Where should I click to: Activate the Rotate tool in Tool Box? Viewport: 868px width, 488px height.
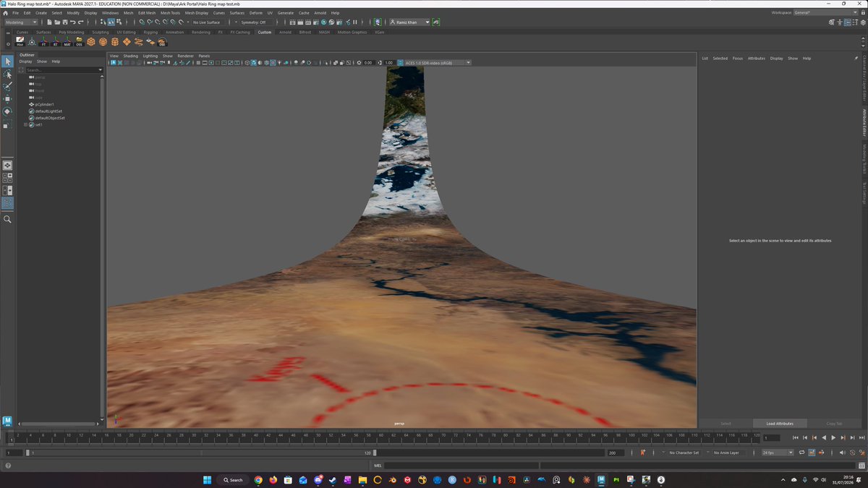7,111
